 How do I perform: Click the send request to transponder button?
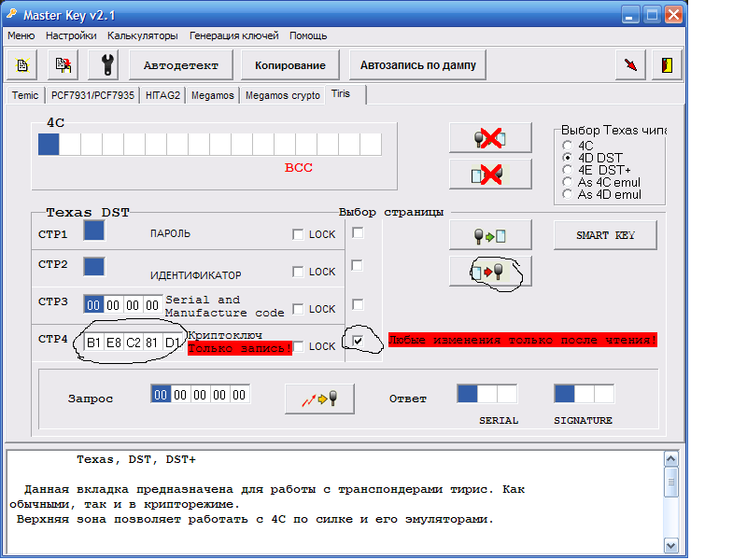coord(319,399)
